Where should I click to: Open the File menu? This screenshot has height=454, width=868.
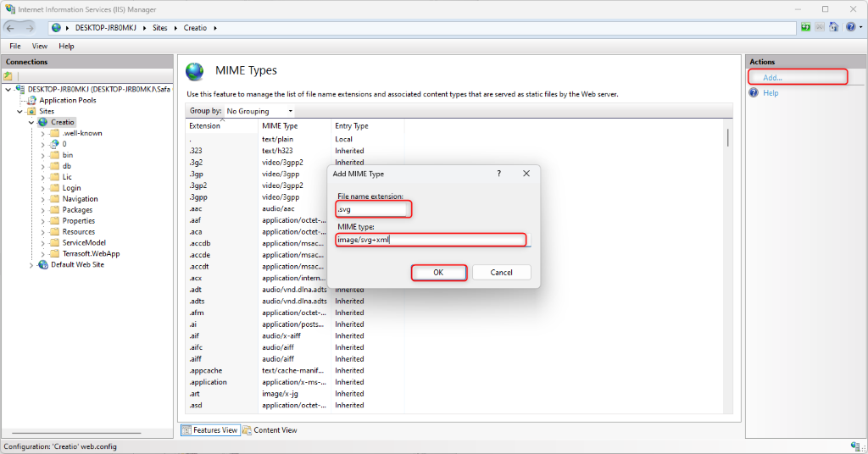point(15,46)
